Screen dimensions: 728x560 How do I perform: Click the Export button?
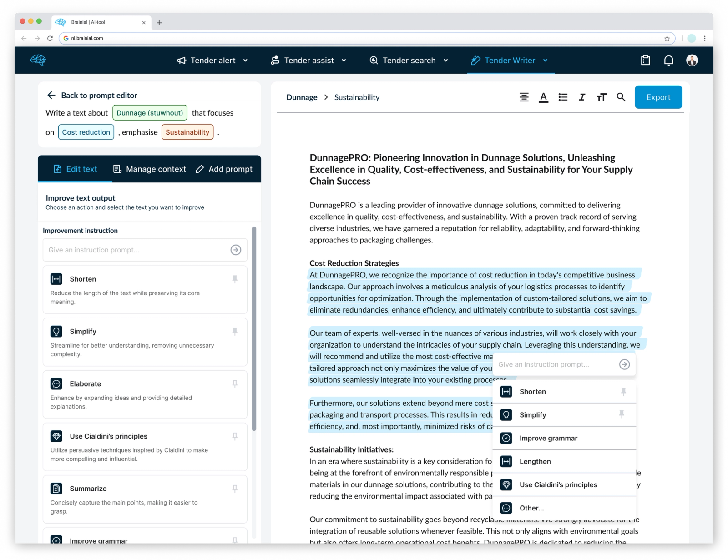point(658,97)
